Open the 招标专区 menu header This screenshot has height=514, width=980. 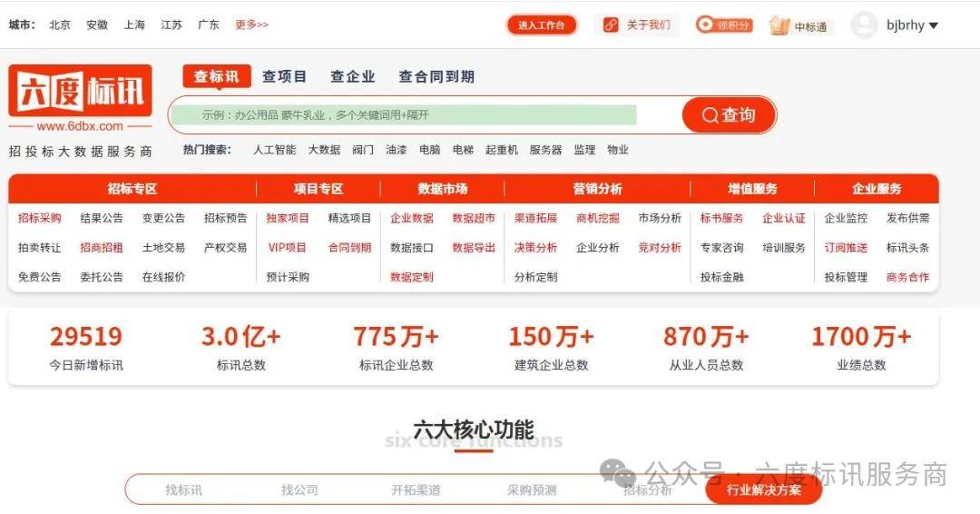coord(132,189)
